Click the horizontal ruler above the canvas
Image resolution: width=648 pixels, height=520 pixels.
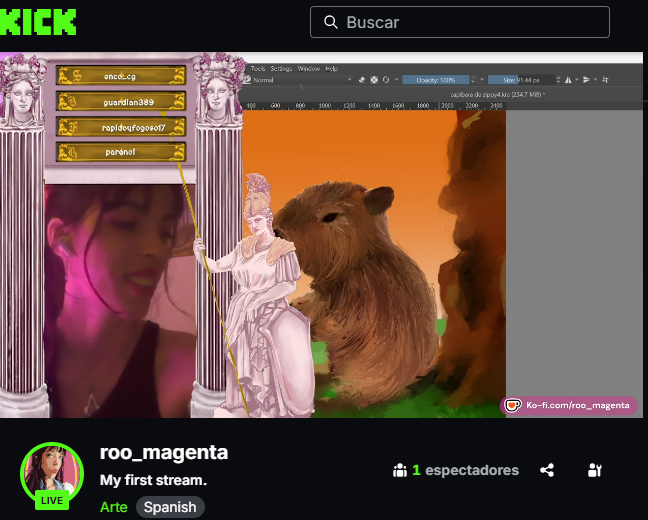pyautogui.click(x=374, y=106)
